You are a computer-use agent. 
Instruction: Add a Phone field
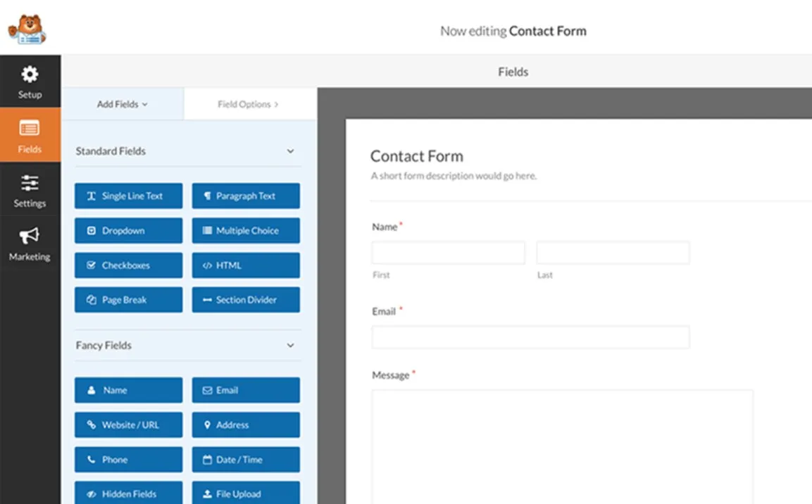coord(128,460)
